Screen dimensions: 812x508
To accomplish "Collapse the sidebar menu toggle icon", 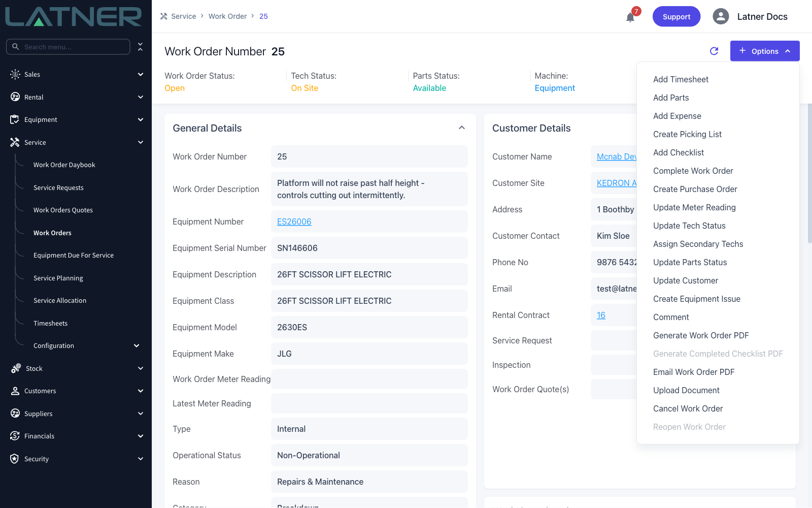I will pyautogui.click(x=140, y=47).
